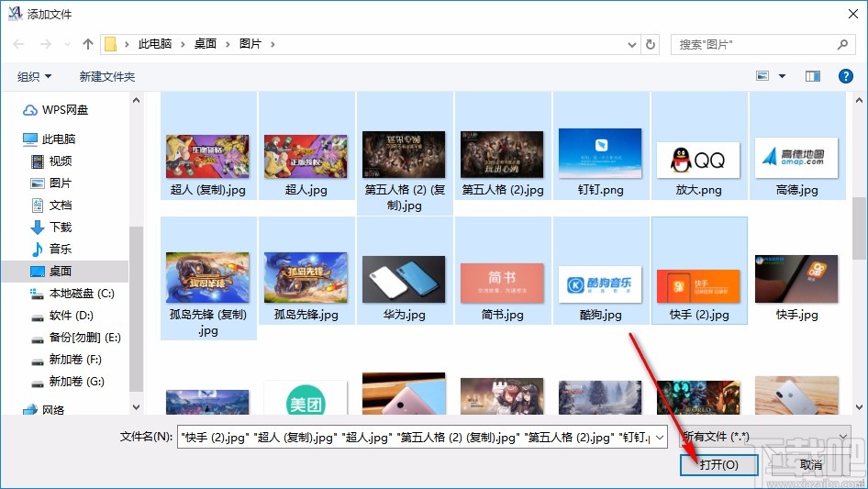This screenshot has width=868, height=489.
Task: Toggle the preview pane
Action: click(x=813, y=76)
